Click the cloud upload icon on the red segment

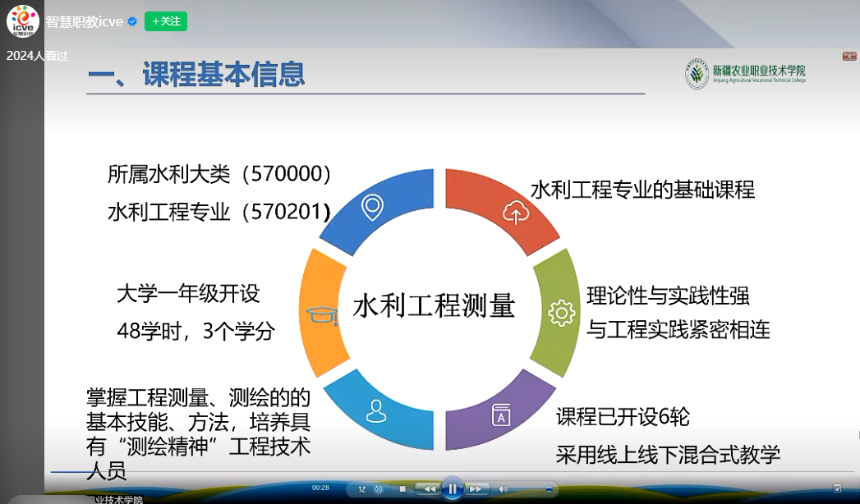pyautogui.click(x=516, y=212)
